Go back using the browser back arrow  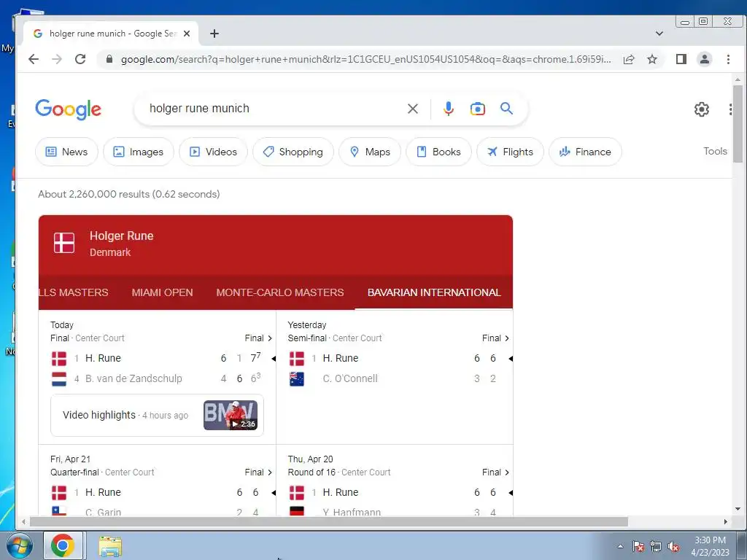(x=34, y=59)
